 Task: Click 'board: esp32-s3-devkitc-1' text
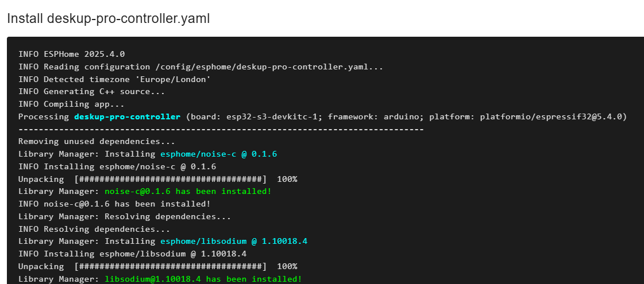click(254, 116)
